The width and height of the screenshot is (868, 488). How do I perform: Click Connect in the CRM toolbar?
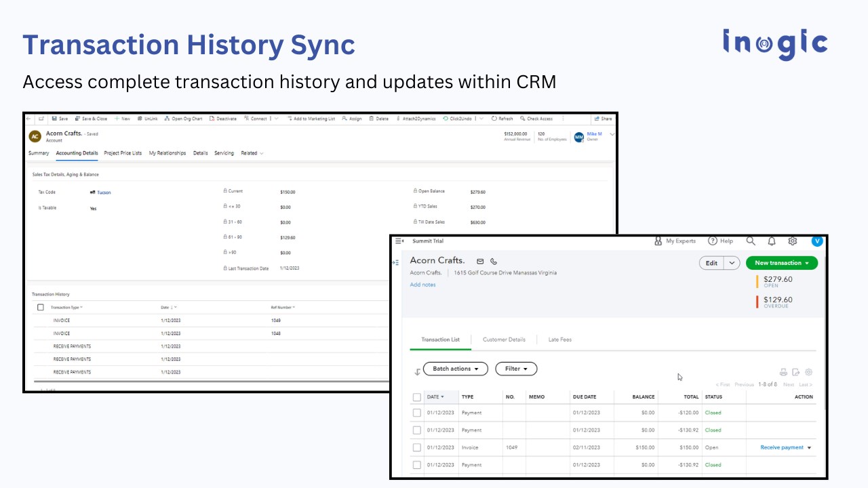coord(256,119)
